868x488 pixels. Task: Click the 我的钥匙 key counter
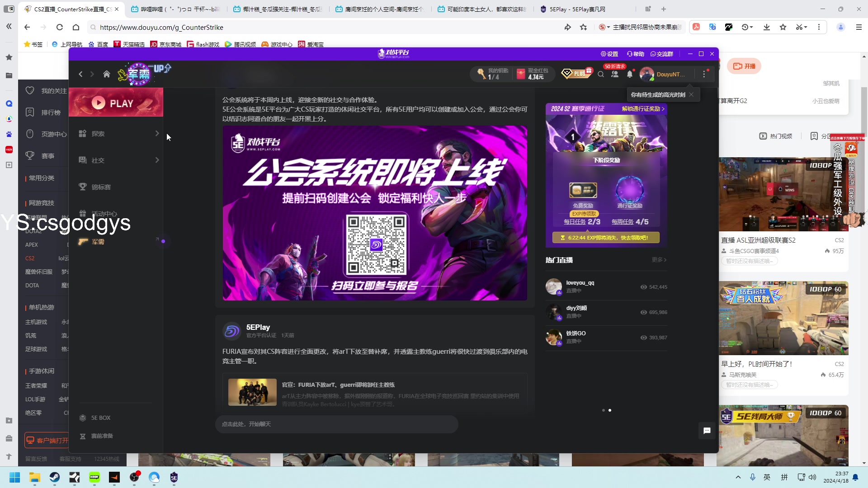tap(492, 74)
